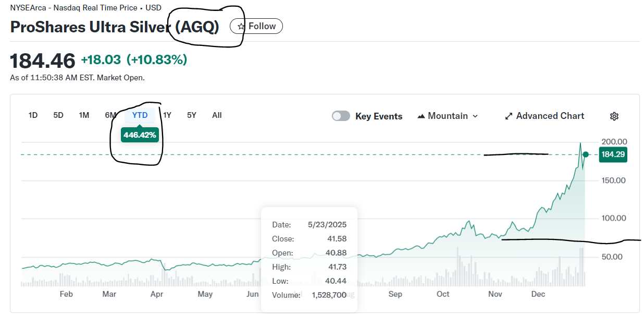Click the star icon in the Follow button

(x=241, y=26)
